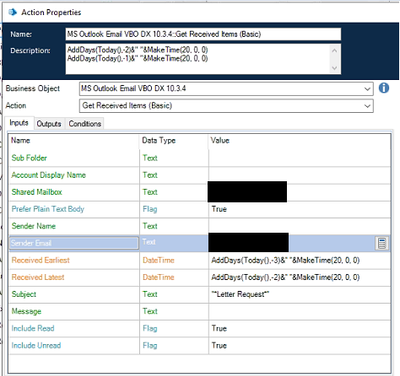
Task: Click the DateTime type of Received Earliest
Action: (158, 260)
